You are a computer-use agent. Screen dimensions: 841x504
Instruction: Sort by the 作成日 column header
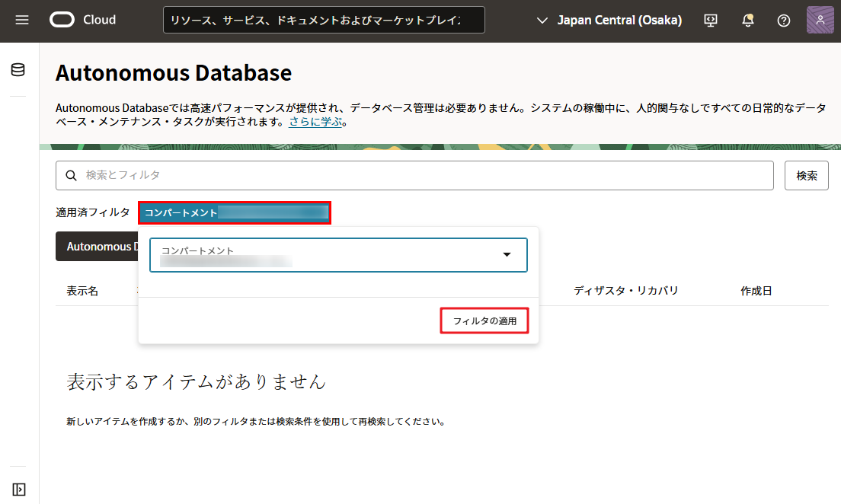[756, 291]
